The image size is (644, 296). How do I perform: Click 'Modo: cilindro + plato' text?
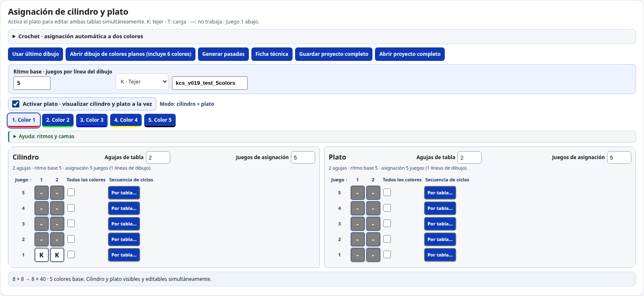click(x=187, y=104)
